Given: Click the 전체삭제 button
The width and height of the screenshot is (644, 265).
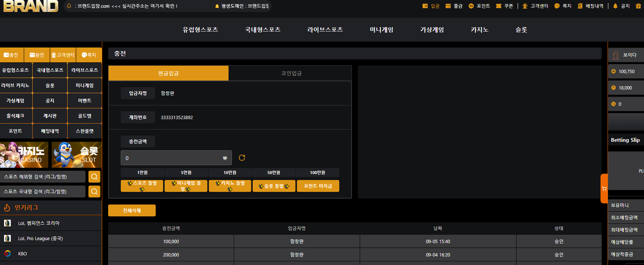Looking at the screenshot, I should tap(132, 210).
